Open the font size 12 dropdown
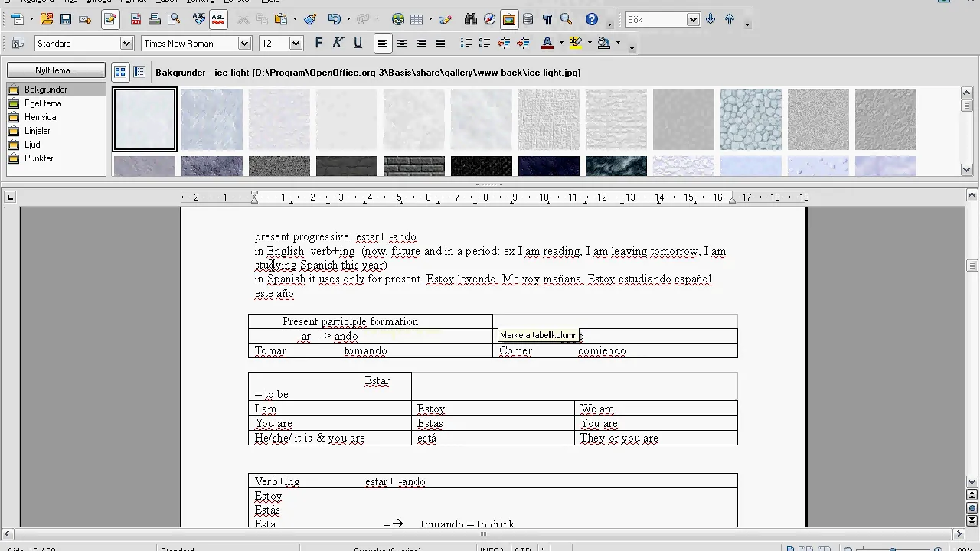The image size is (980, 551). pos(296,44)
